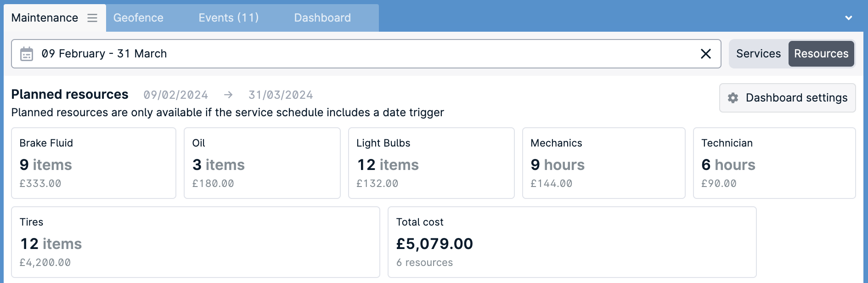The height and width of the screenshot is (283, 868).
Task: Switch to the Events (11) tab
Action: tap(228, 18)
